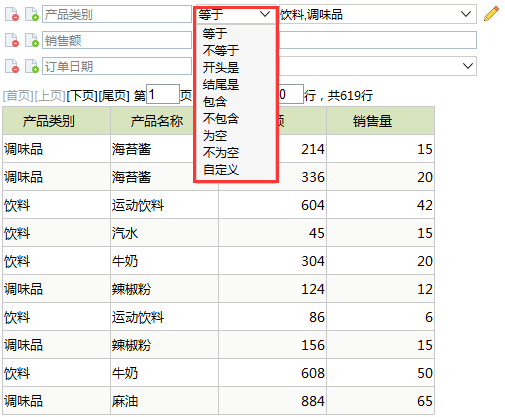Expand the 饮料,调味品 value dropdown

pyautogui.click(x=466, y=14)
